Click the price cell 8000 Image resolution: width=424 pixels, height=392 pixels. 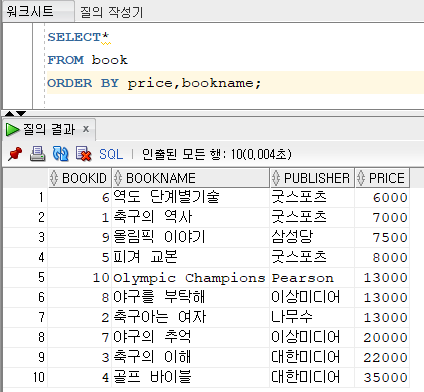click(x=382, y=257)
